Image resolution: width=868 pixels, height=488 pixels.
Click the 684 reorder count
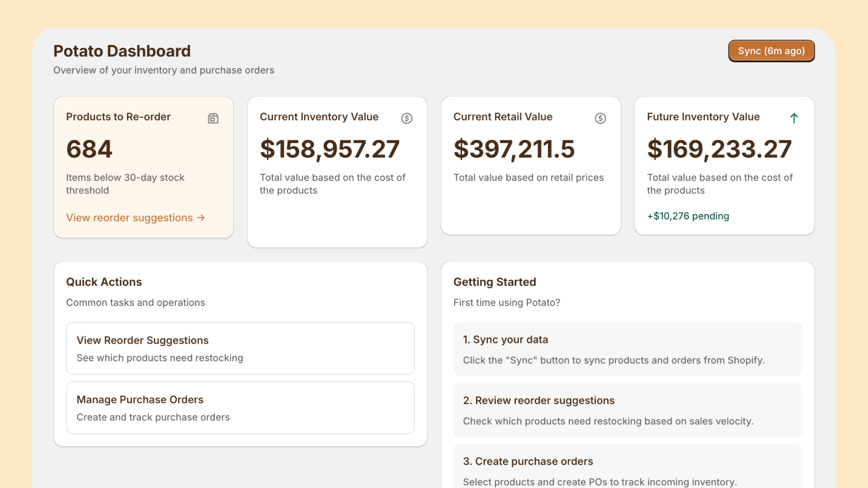click(x=90, y=149)
